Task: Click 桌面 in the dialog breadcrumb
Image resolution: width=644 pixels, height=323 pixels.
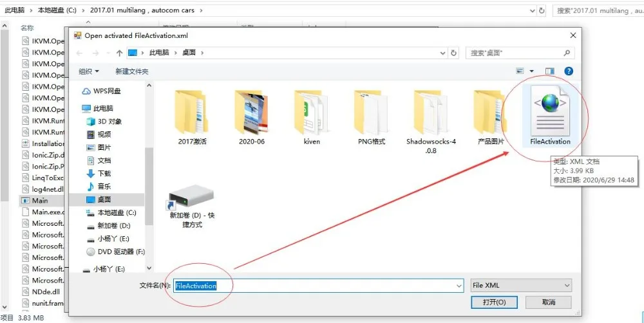Action: [189, 53]
